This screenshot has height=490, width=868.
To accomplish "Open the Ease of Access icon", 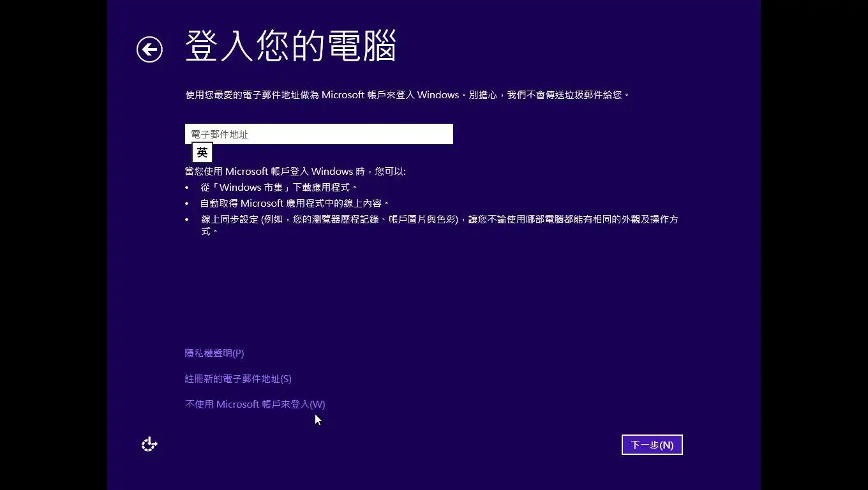I will pos(149,444).
